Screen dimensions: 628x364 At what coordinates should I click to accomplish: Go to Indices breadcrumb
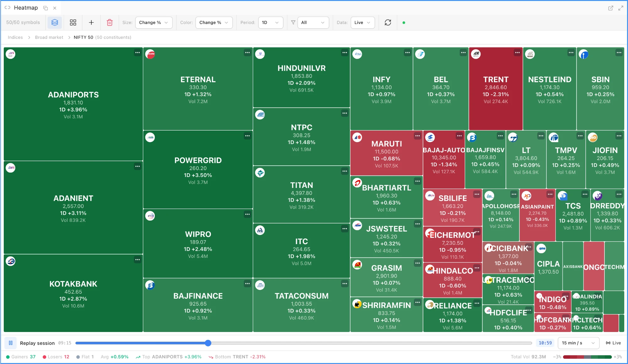[x=15, y=37]
